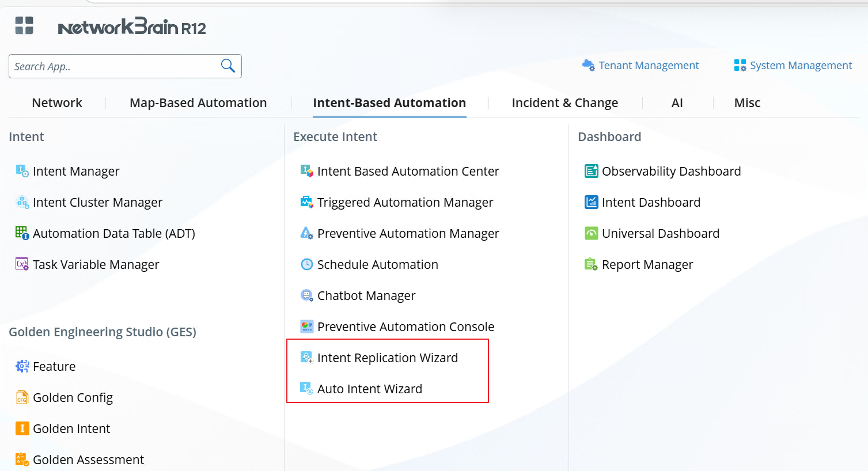Click the Task Variable Manager icon
868x471 pixels.
pyautogui.click(x=22, y=264)
